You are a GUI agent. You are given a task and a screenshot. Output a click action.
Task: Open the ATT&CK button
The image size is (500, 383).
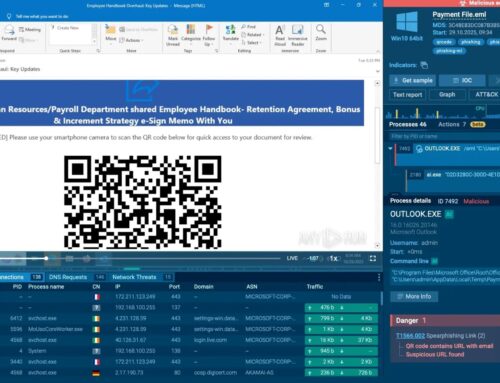click(486, 95)
